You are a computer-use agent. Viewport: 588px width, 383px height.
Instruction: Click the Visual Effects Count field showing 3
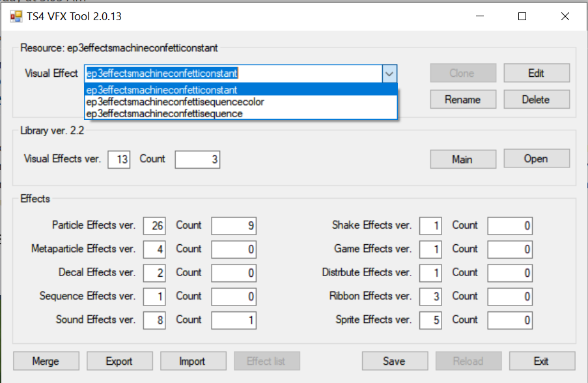(197, 160)
